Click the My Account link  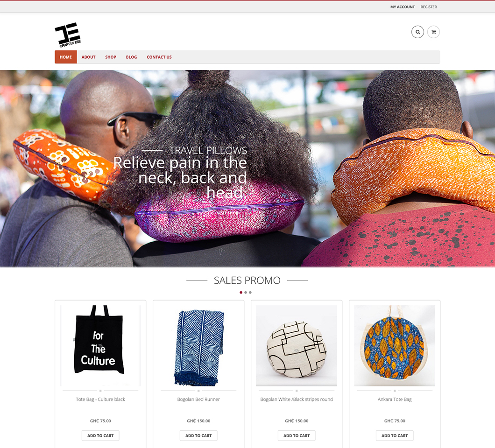[x=403, y=7]
